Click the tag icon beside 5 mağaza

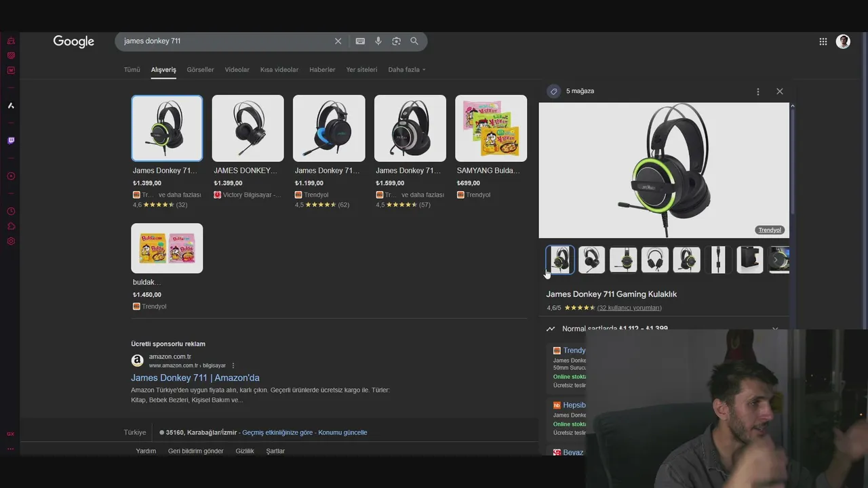coord(554,91)
